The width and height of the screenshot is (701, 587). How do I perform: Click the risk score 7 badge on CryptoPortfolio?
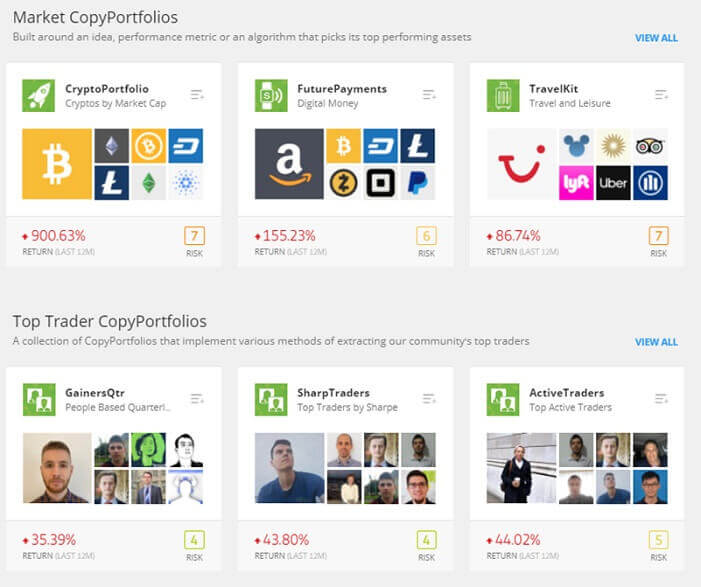194,236
